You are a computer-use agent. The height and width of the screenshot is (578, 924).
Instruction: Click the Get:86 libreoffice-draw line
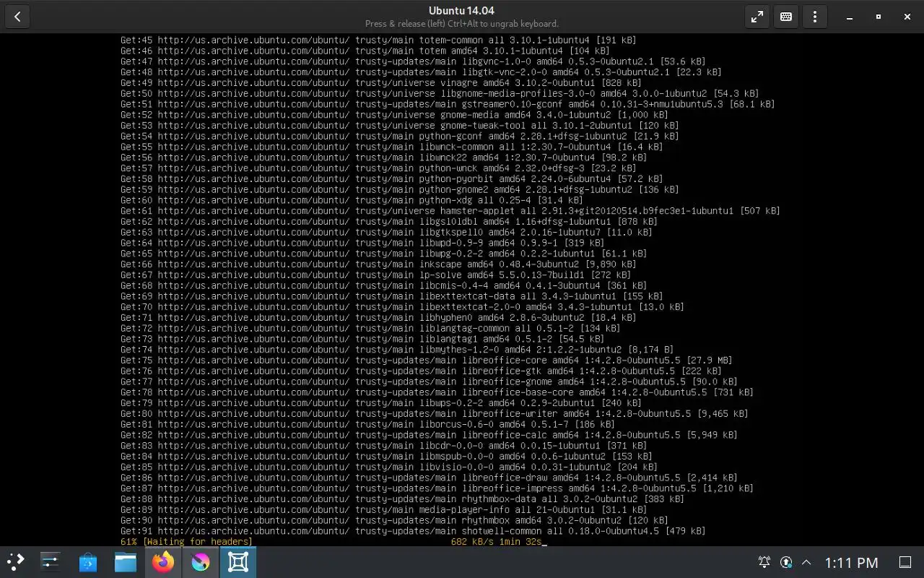click(430, 478)
